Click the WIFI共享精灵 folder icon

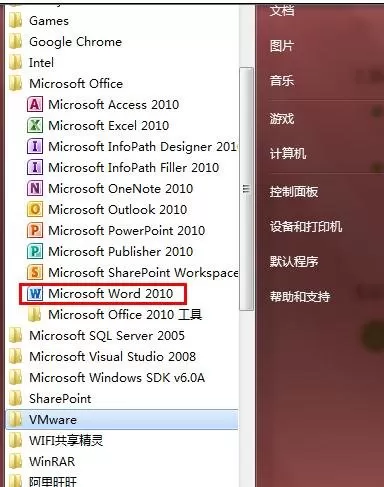click(x=16, y=441)
